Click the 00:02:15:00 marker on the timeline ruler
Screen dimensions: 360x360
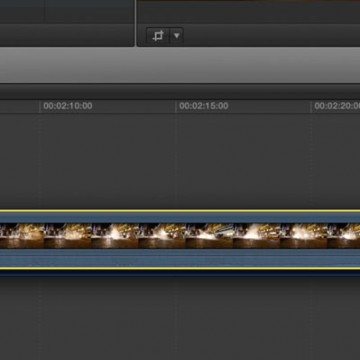204,106
